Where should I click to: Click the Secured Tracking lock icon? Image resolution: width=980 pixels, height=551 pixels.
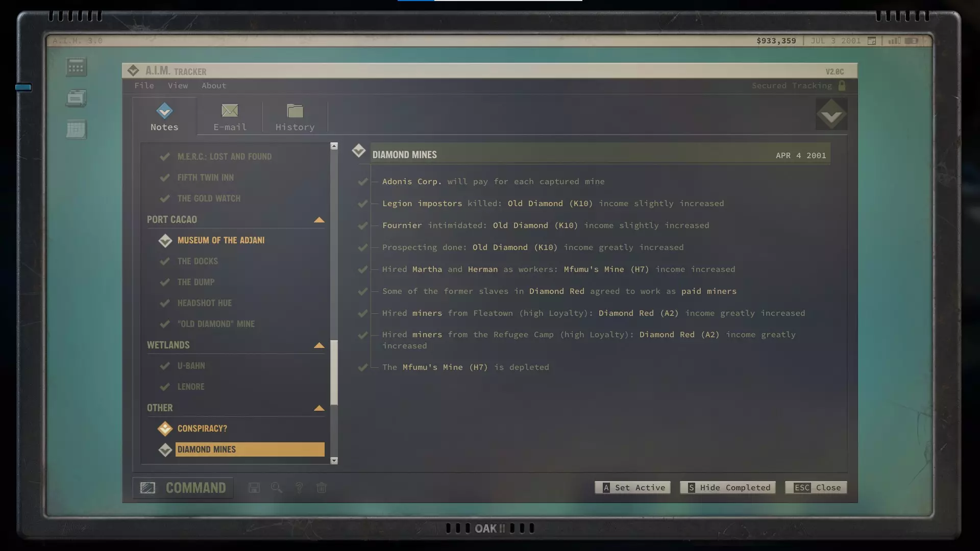point(842,86)
